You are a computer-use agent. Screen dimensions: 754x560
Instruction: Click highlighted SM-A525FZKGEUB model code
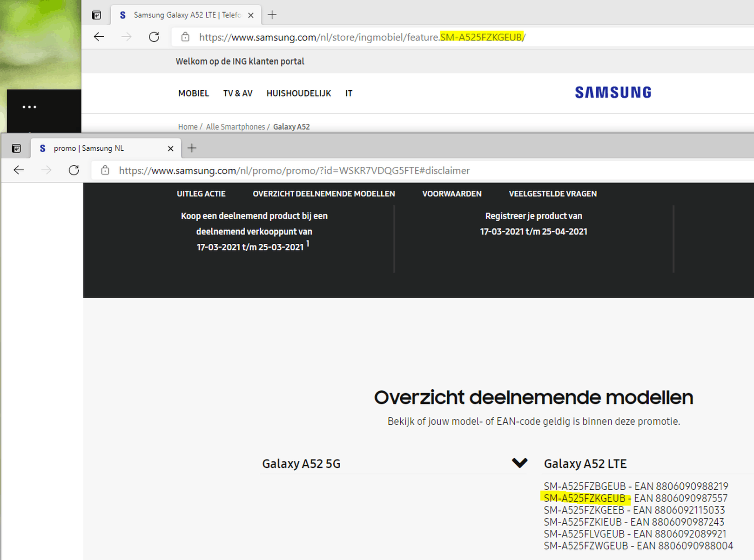[x=585, y=499]
